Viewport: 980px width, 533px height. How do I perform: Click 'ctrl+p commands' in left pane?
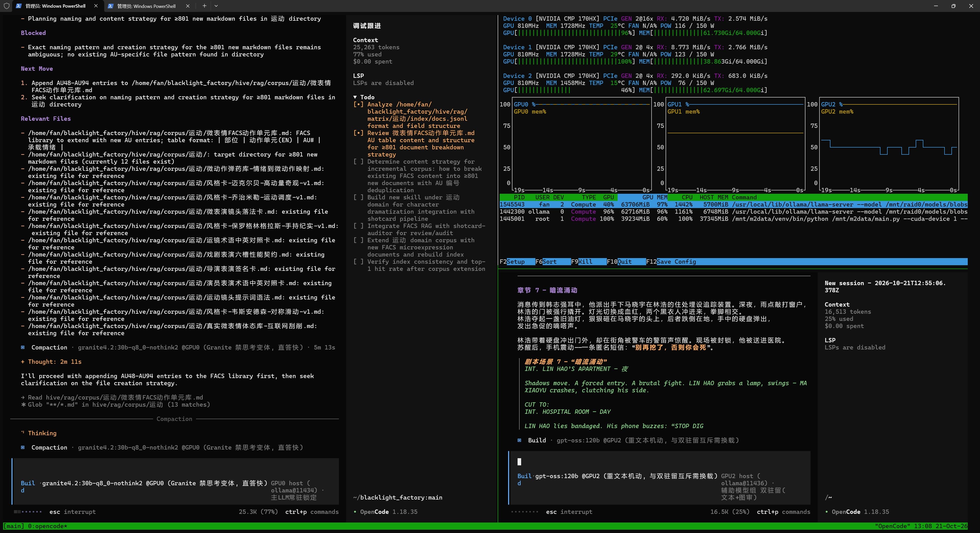pos(312,512)
